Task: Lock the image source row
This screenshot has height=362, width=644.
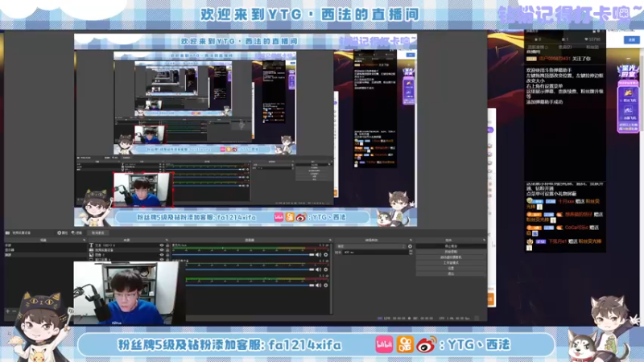Action: [x=167, y=255]
